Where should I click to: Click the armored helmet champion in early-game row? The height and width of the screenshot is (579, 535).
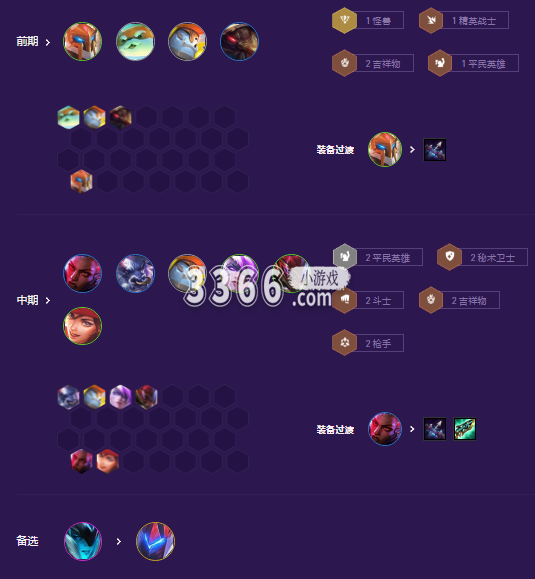click(82, 41)
